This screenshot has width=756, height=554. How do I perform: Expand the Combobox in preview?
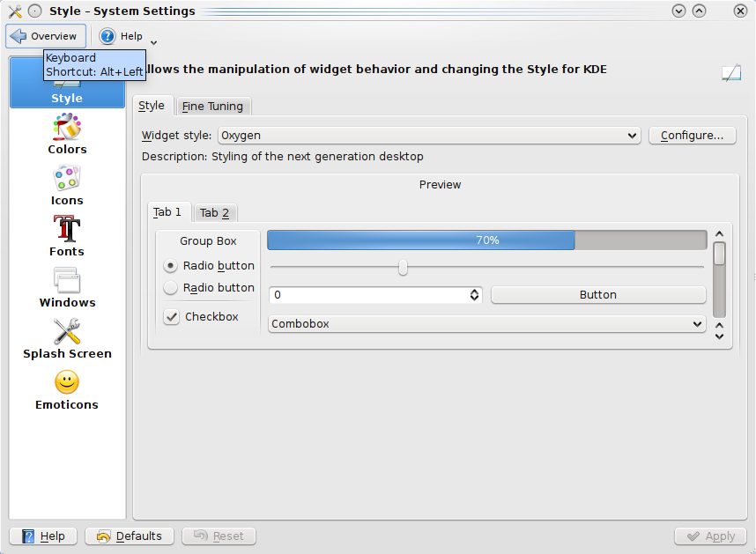pyautogui.click(x=487, y=324)
